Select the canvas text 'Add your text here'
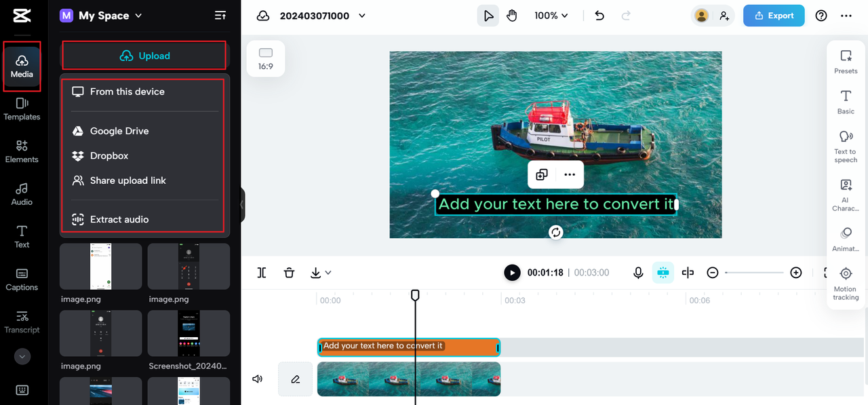The height and width of the screenshot is (405, 868). (556, 204)
